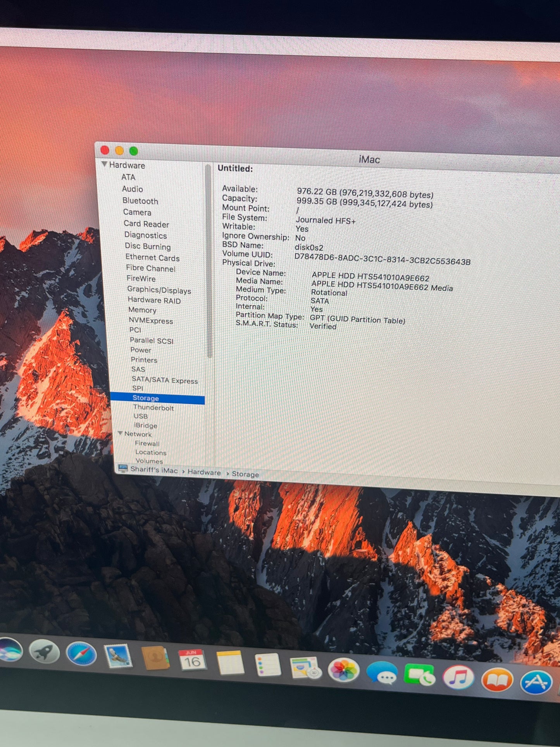The width and height of the screenshot is (560, 747).
Task: Select Memory in the sidebar
Action: (x=143, y=310)
